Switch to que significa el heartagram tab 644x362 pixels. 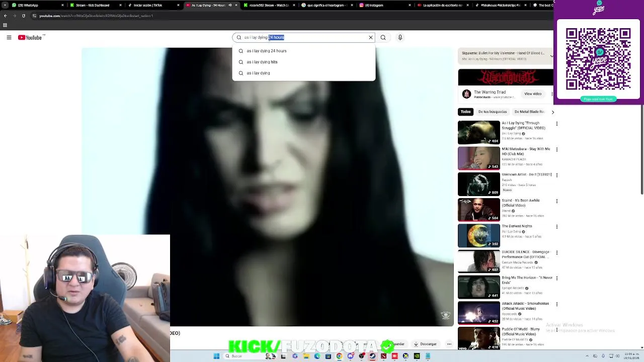[x=326, y=5]
